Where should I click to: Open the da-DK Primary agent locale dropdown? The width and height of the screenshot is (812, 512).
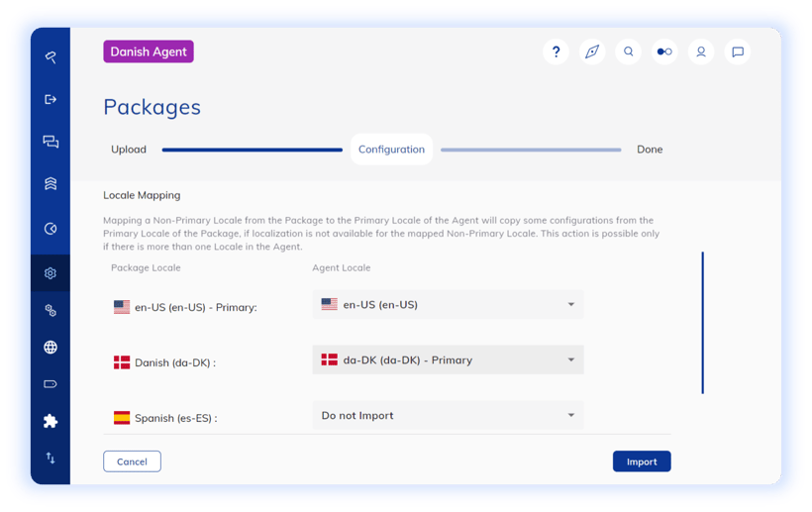(448, 359)
